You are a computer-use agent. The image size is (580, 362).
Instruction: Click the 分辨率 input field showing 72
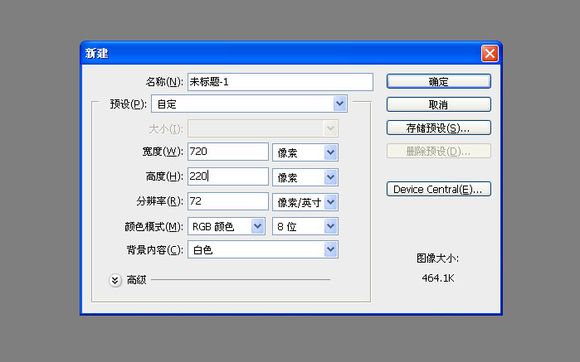(x=228, y=202)
